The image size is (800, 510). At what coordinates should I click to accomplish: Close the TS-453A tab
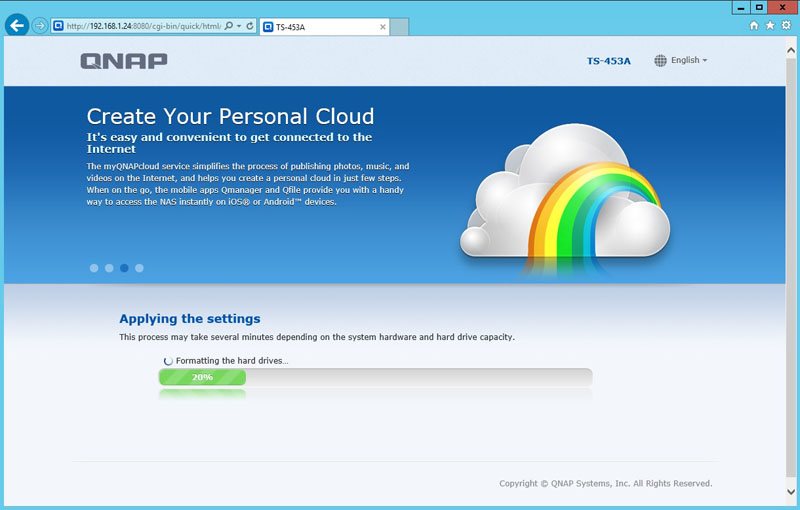pos(383,27)
